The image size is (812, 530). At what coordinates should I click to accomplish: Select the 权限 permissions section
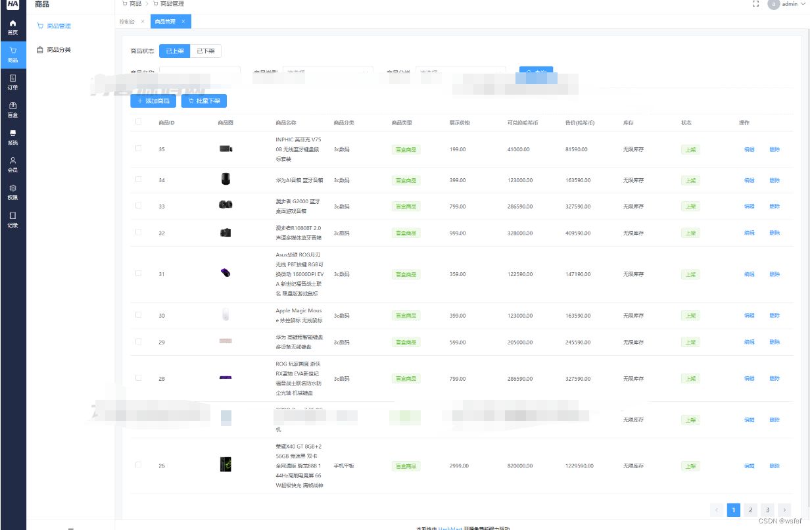click(x=12, y=192)
